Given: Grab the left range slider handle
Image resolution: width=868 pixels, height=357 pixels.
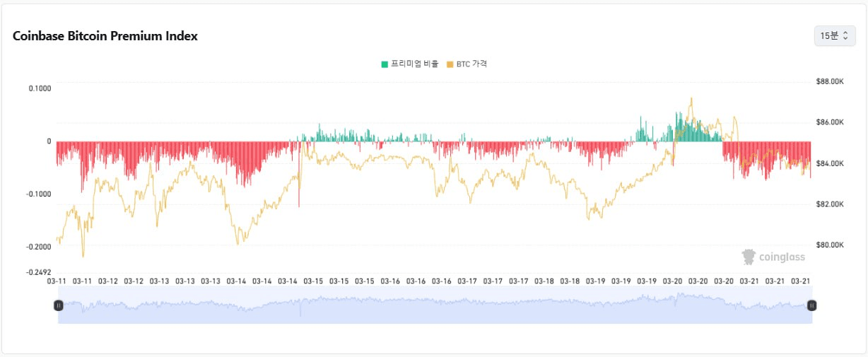Looking at the screenshot, I should pos(59,305).
